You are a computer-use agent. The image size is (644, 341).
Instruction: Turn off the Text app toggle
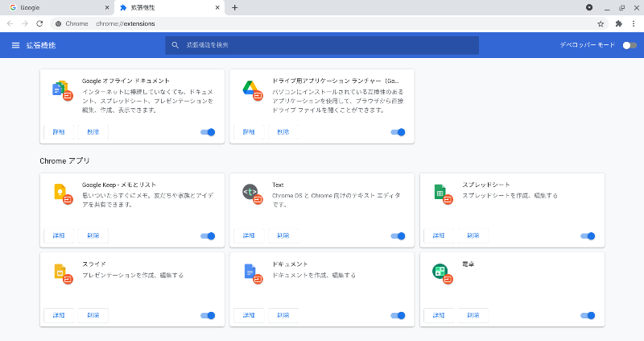coord(398,236)
